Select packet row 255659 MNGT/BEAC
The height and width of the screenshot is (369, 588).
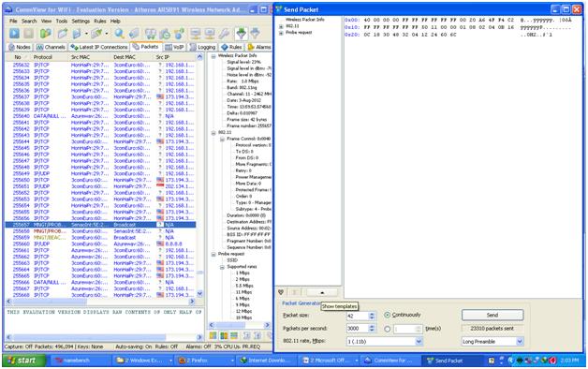(x=100, y=238)
